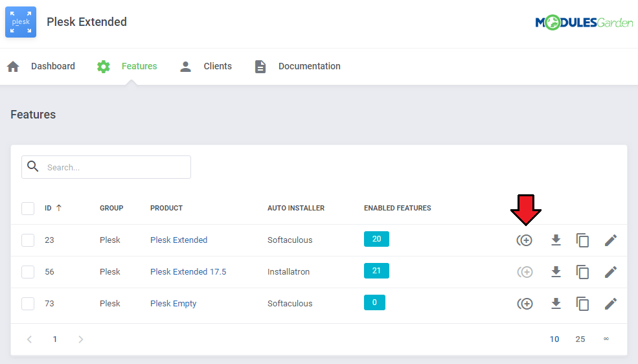Go to the previous page arrow
638x364 pixels.
[x=29, y=339]
